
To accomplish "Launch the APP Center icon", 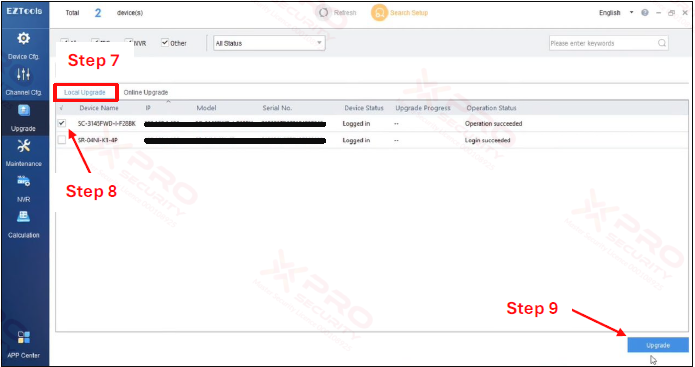I will click(23, 337).
